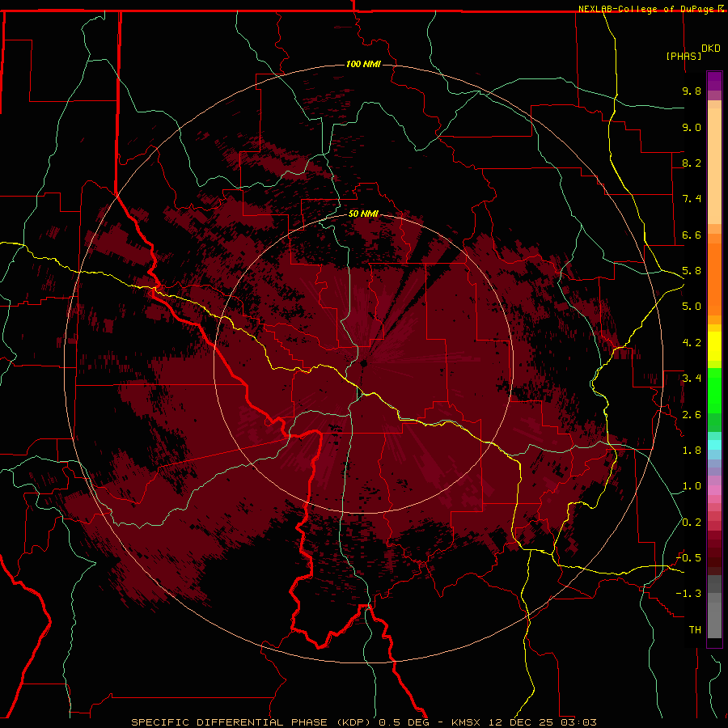
Task: Click the purple segment at top of color bar
Action: coord(714,81)
